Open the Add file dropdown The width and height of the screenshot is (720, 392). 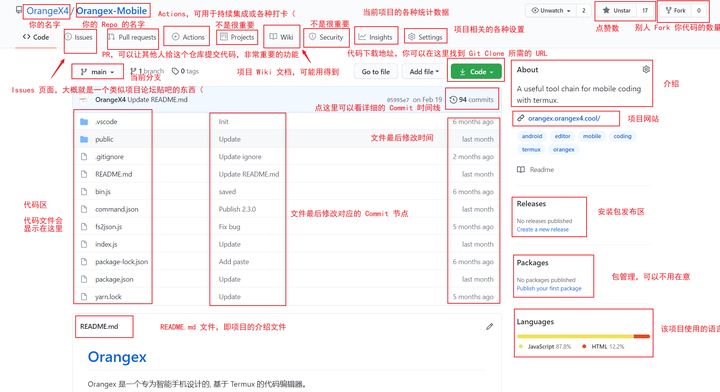pos(424,72)
